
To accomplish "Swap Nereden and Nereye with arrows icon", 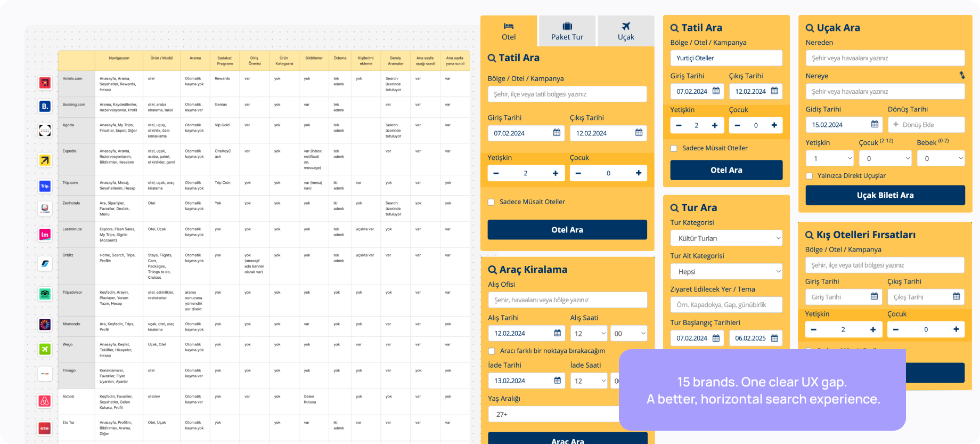I will pyautogui.click(x=962, y=75).
